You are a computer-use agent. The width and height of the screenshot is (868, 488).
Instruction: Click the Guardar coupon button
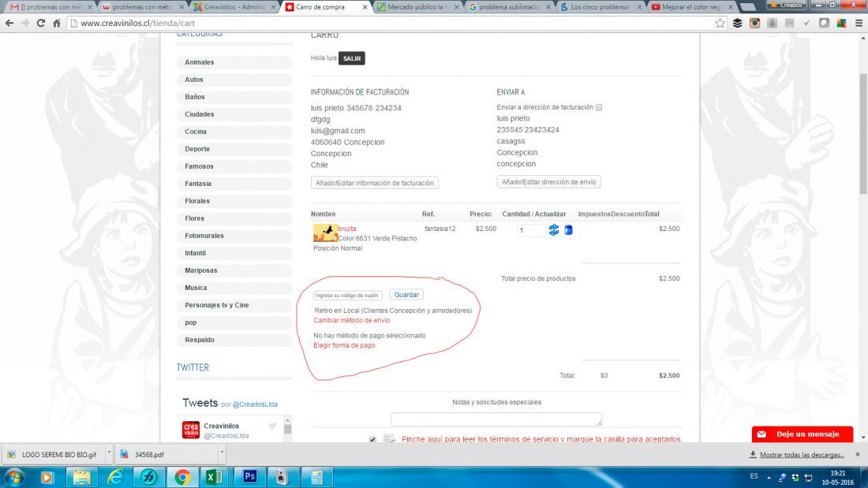pyautogui.click(x=406, y=295)
